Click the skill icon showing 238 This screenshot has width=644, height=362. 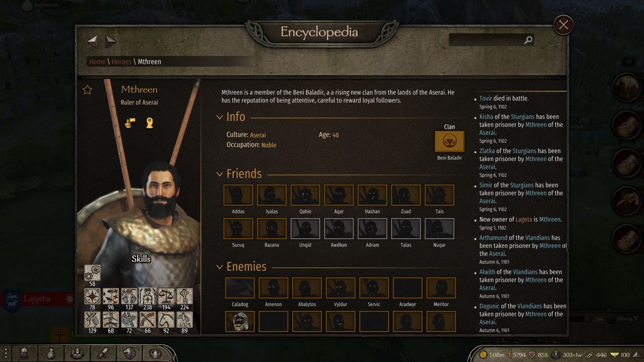click(147, 296)
